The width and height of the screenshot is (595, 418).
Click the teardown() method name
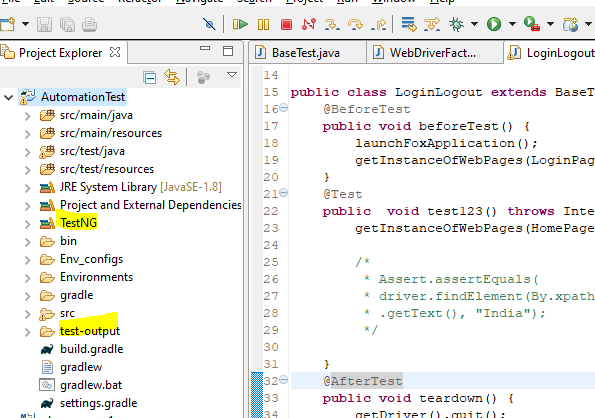coord(458,398)
